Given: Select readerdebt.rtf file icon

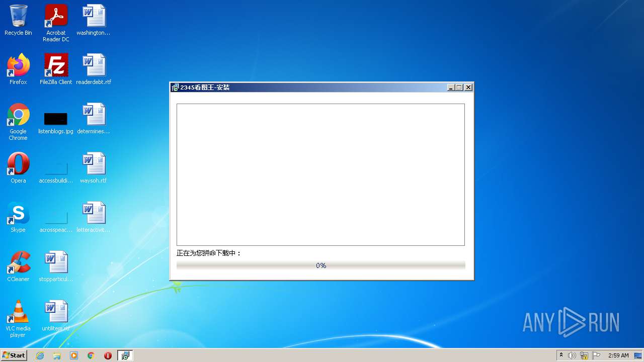Looking at the screenshot, I should point(94,69).
